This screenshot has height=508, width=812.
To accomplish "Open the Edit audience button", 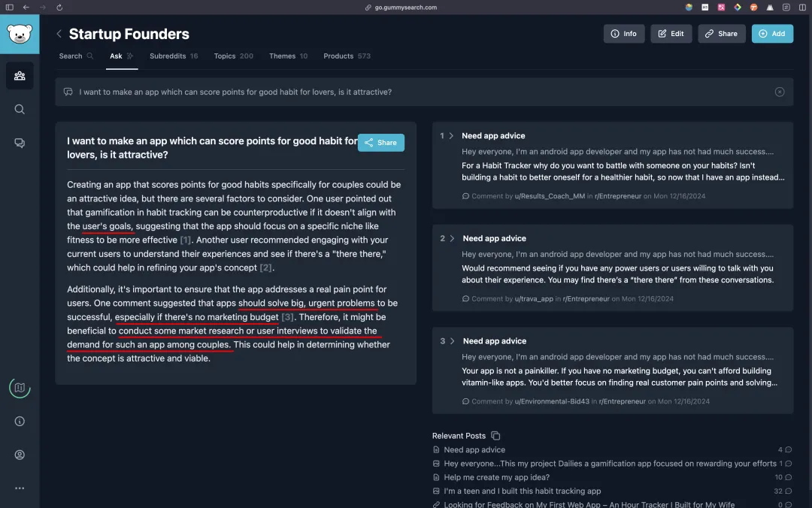I will pyautogui.click(x=671, y=34).
